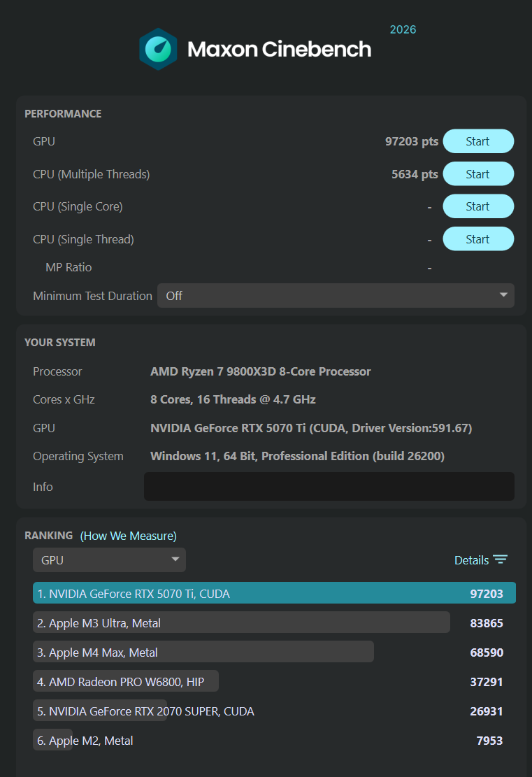Image resolution: width=532 pixels, height=777 pixels.
Task: Click the 8 Cores, 16 Threads value
Action: pyautogui.click(x=233, y=399)
